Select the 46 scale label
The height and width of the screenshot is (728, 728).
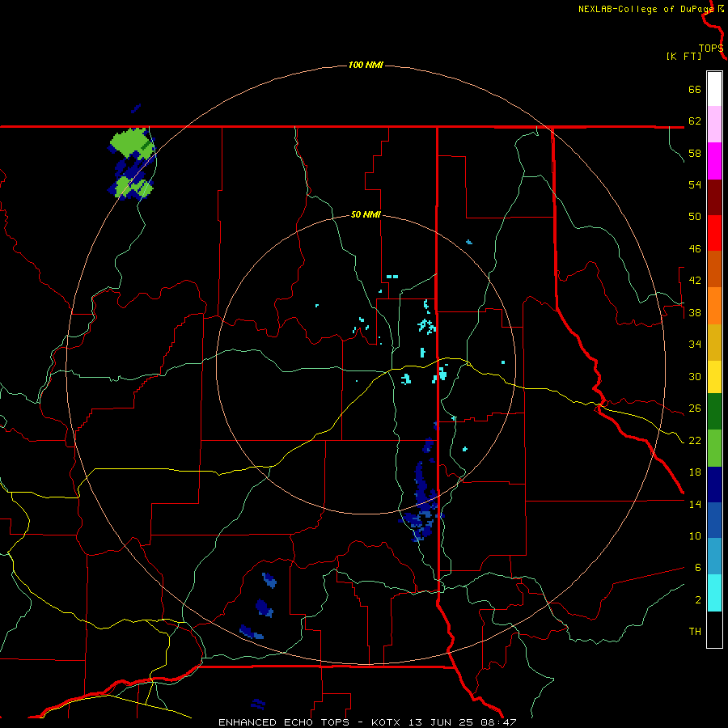pos(695,249)
